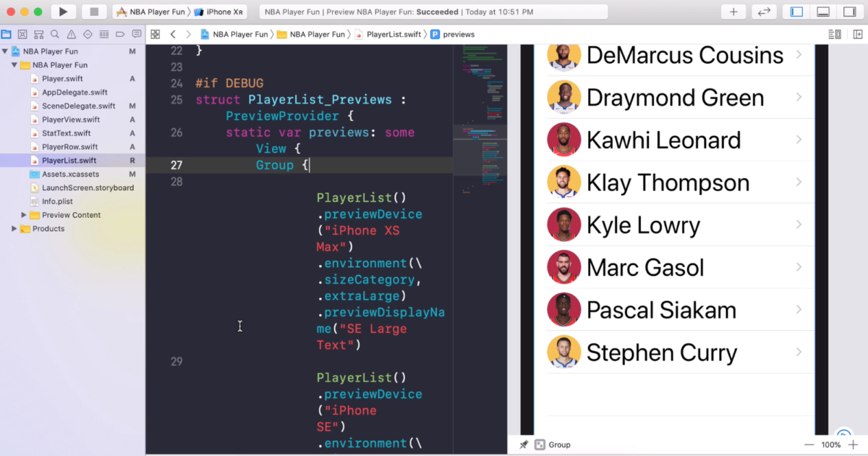Open the Source Control navigator
The height and width of the screenshot is (456, 868).
[x=22, y=34]
